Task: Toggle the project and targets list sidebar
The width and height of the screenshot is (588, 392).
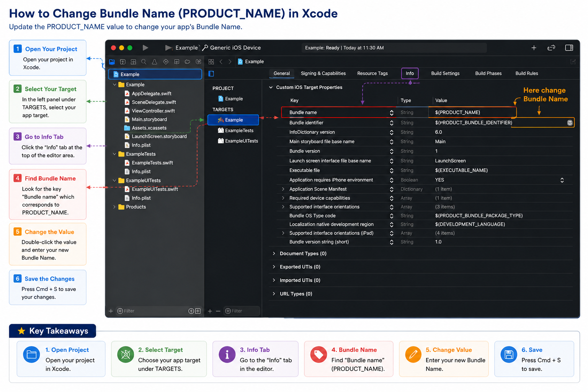Action: point(211,73)
